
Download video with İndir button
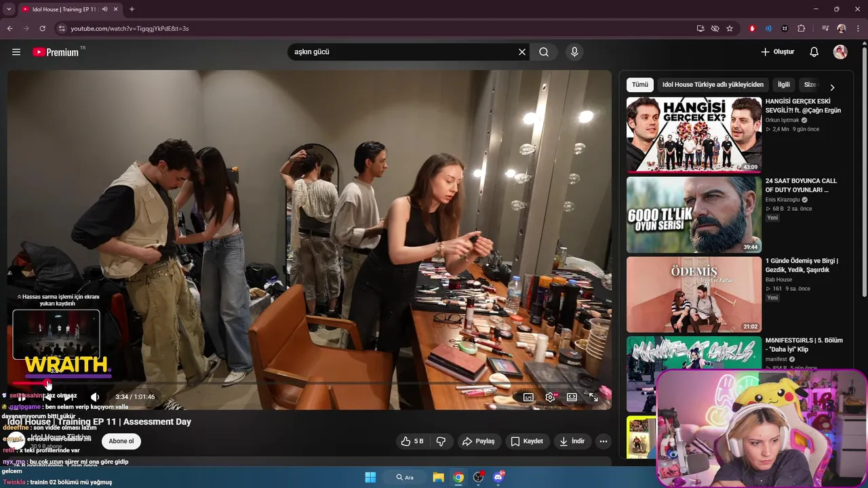(x=572, y=441)
